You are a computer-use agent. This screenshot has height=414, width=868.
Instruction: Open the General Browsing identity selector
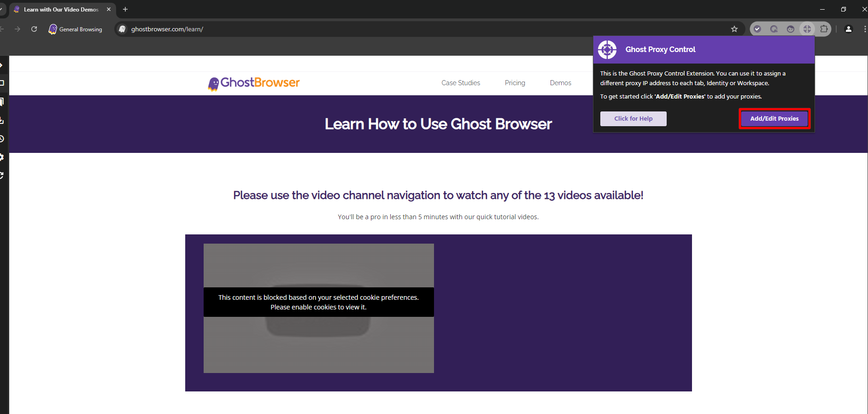(76, 29)
